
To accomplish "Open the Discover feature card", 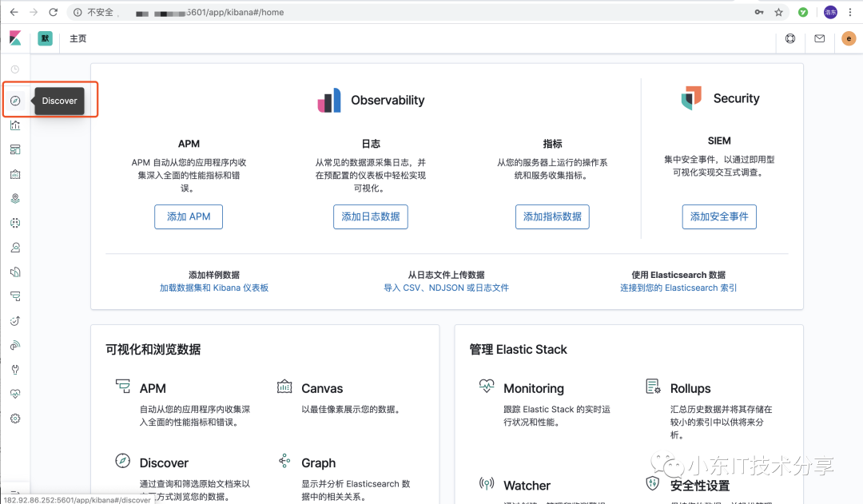I will tap(185, 478).
